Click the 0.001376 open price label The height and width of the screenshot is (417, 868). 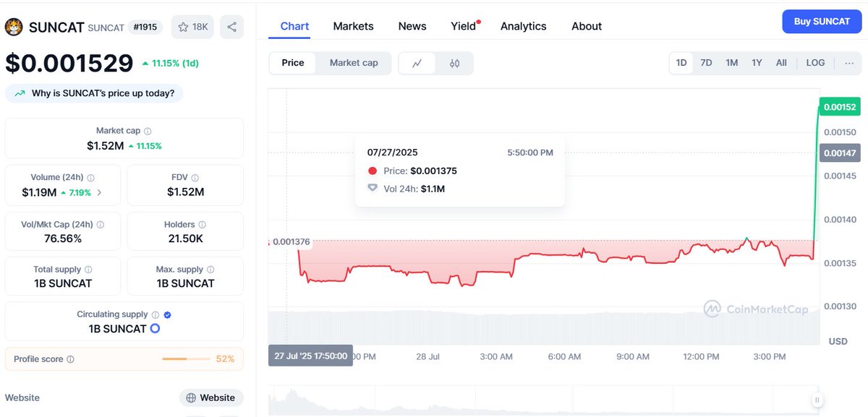click(x=290, y=241)
